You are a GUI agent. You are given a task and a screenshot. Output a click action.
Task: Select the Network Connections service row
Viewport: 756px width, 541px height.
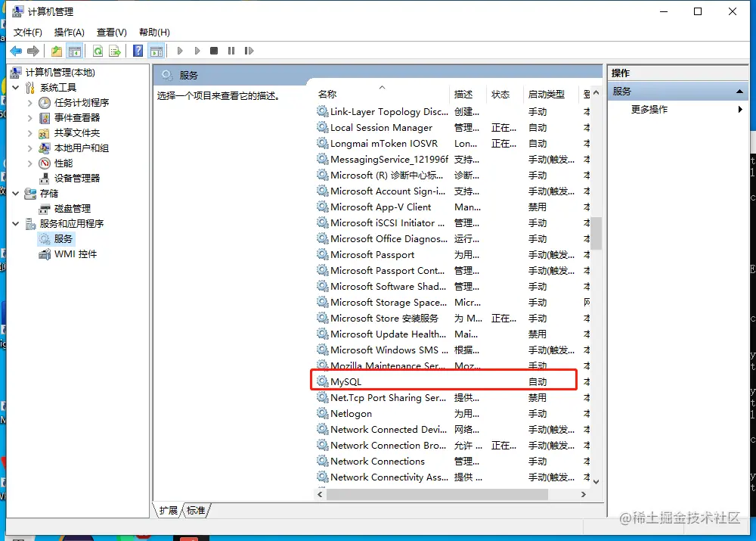(x=452, y=461)
